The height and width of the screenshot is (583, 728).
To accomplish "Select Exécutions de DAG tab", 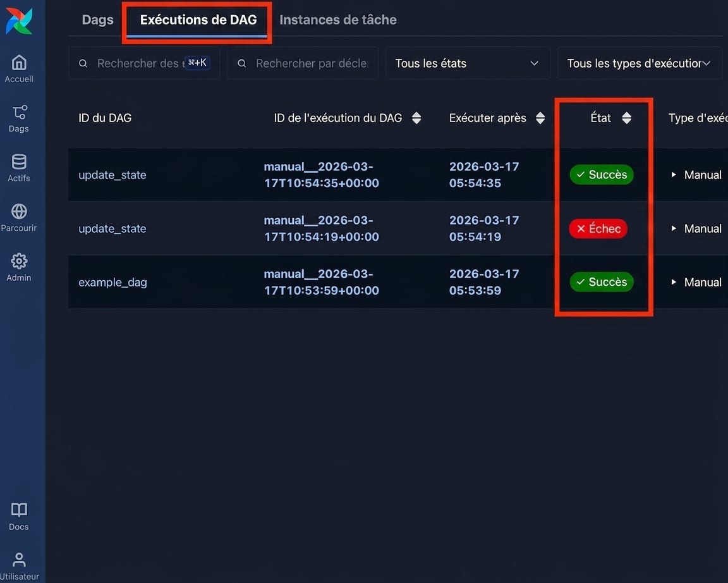I will (x=198, y=20).
